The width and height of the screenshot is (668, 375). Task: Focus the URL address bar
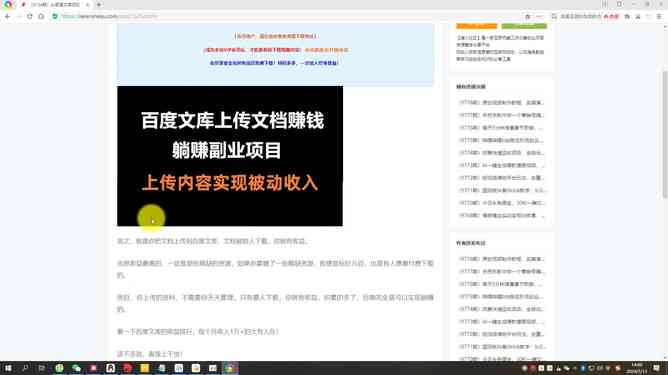pos(290,16)
